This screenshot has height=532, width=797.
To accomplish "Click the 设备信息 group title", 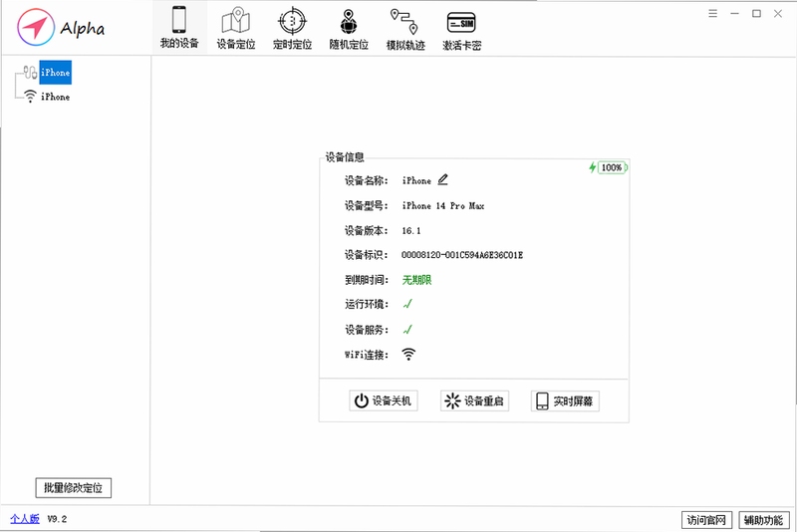I will [345, 157].
